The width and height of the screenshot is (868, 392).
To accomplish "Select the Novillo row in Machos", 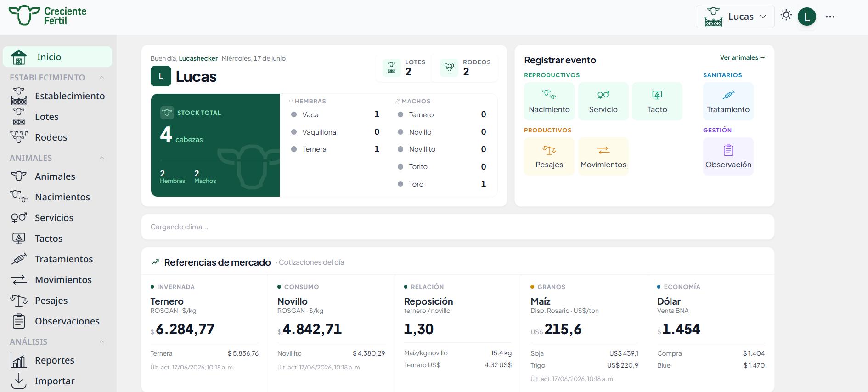I will pos(442,132).
